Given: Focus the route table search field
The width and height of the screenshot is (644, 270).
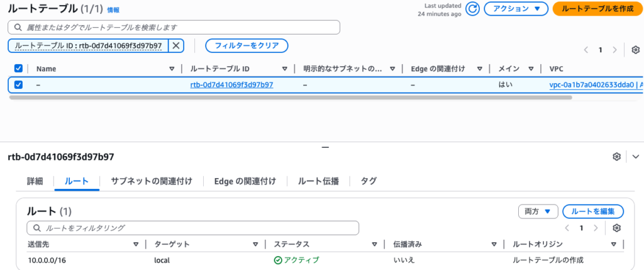Looking at the screenshot, I should 176,27.
